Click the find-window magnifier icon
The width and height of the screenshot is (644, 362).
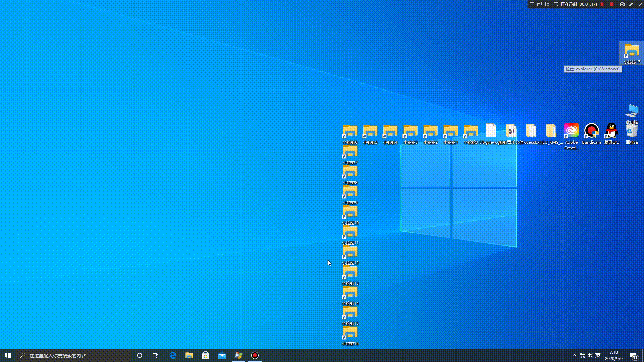pos(547,4)
